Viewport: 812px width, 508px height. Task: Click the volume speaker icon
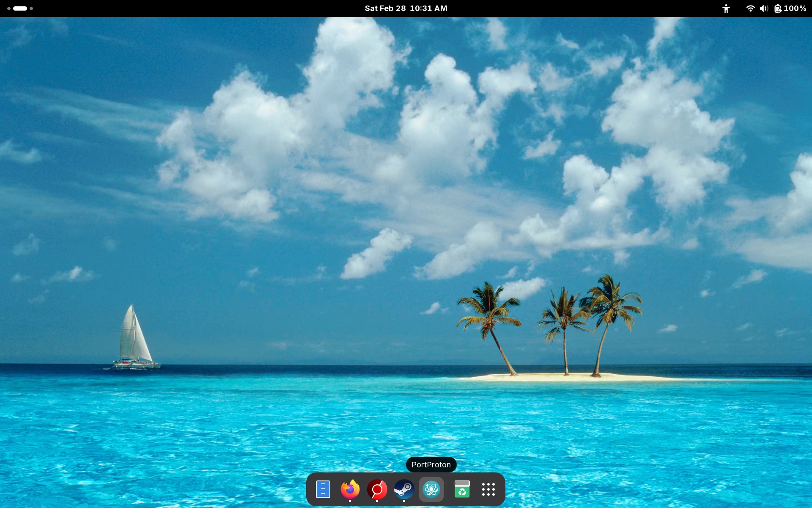pos(763,8)
